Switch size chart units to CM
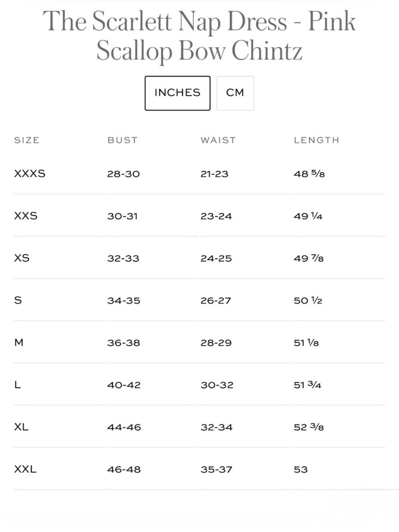Viewport: 399px width, 532px height. pos(235,93)
